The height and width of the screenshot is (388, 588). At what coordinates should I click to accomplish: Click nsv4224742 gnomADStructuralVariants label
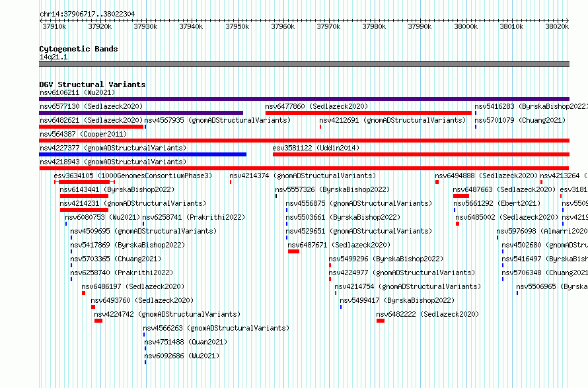pyautogui.click(x=167, y=314)
